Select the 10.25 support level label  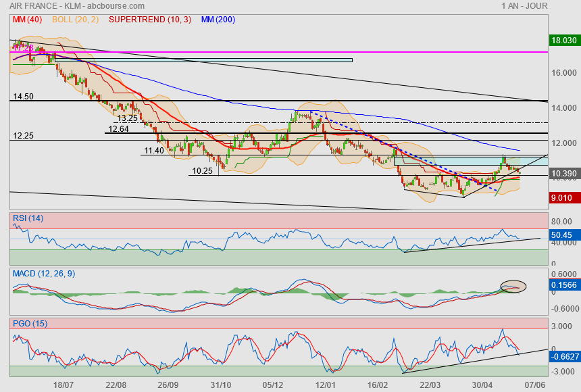[203, 171]
